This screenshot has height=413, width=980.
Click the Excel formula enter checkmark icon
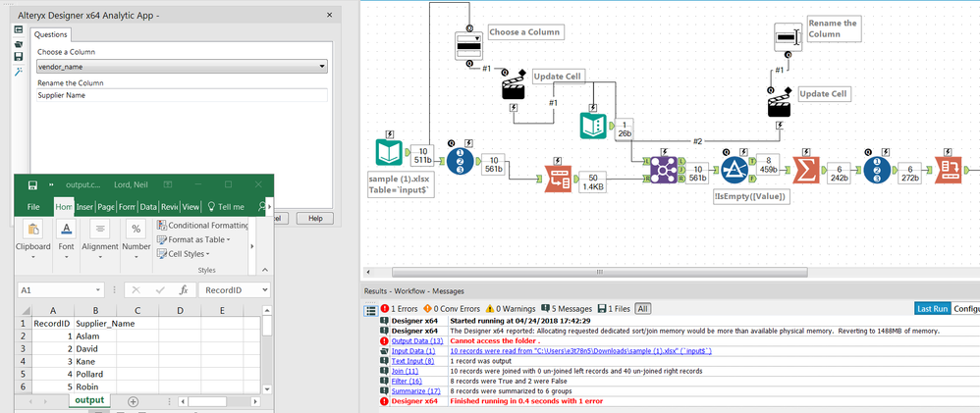tap(160, 290)
